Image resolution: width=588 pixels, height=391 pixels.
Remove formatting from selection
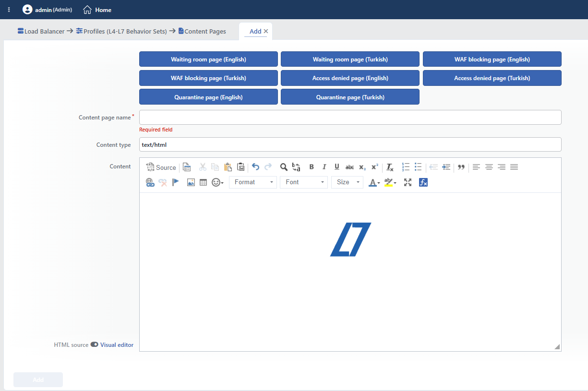pyautogui.click(x=390, y=167)
